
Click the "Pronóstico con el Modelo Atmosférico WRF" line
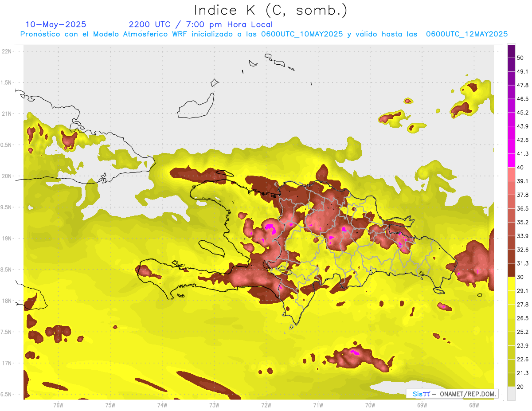click(x=264, y=34)
